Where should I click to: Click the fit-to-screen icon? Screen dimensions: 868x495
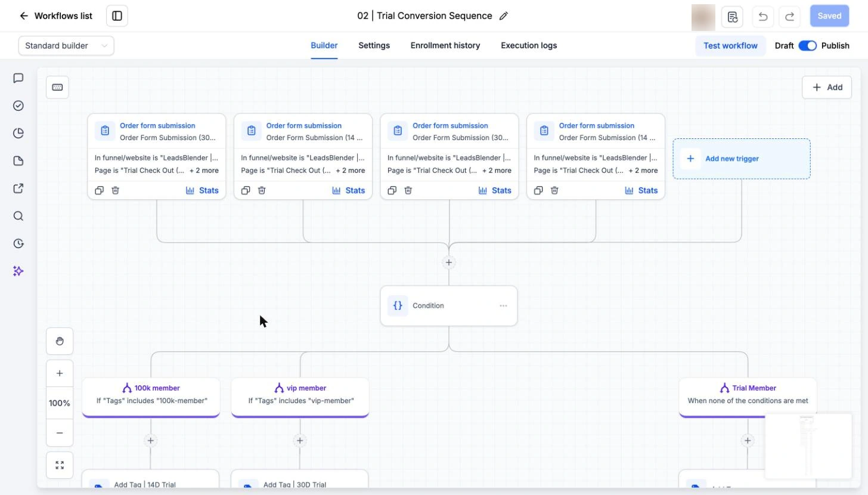pyautogui.click(x=60, y=465)
